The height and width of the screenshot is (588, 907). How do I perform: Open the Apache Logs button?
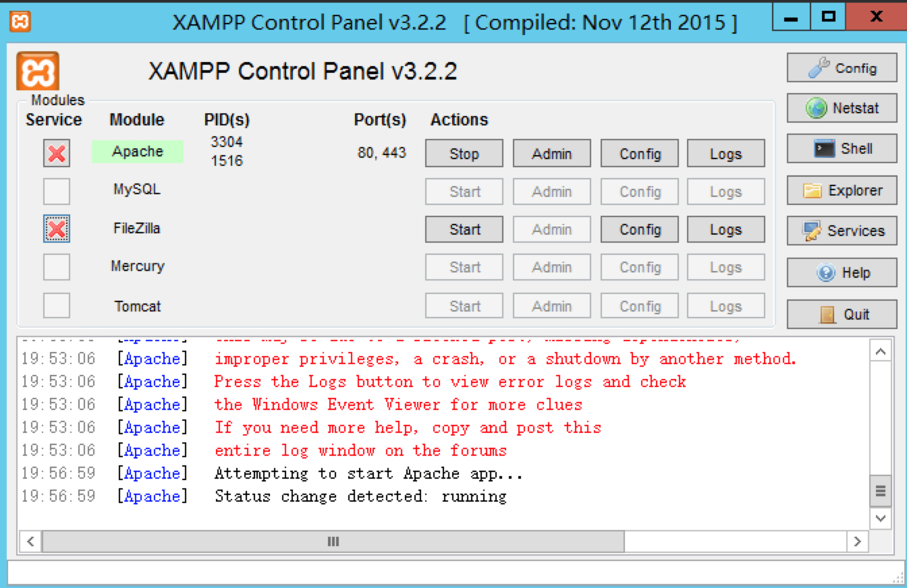click(x=725, y=154)
